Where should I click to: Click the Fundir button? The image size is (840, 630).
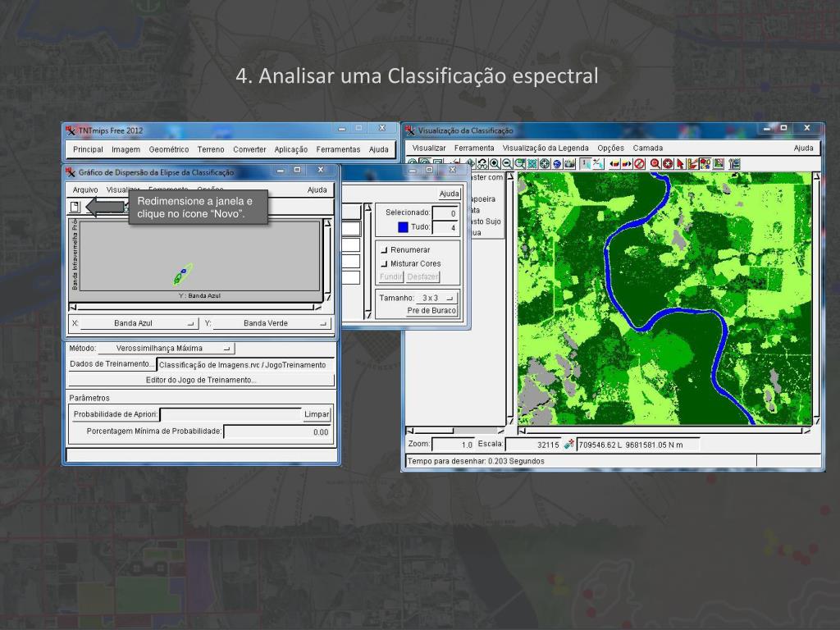click(390, 276)
